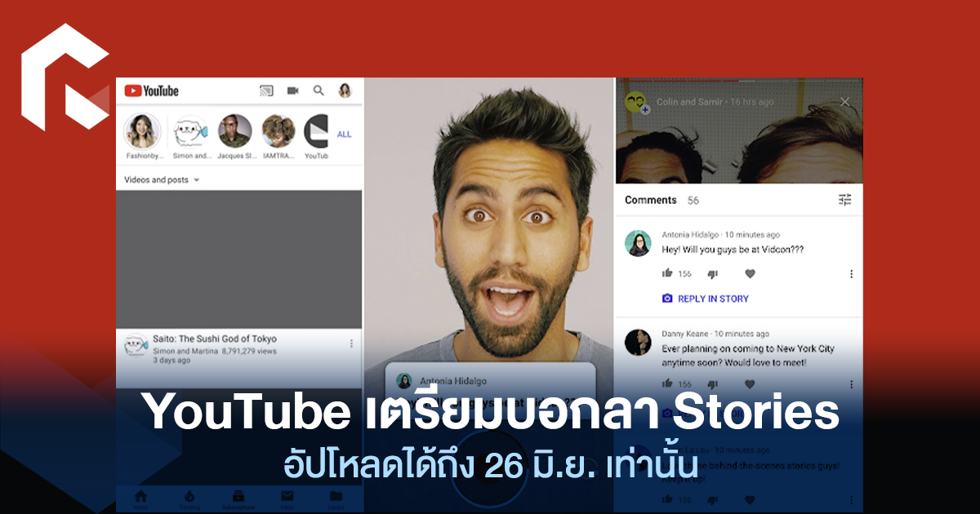This screenshot has width=980, height=514.
Task: Dislike Antonia Hidalgo's comment
Action: click(712, 274)
